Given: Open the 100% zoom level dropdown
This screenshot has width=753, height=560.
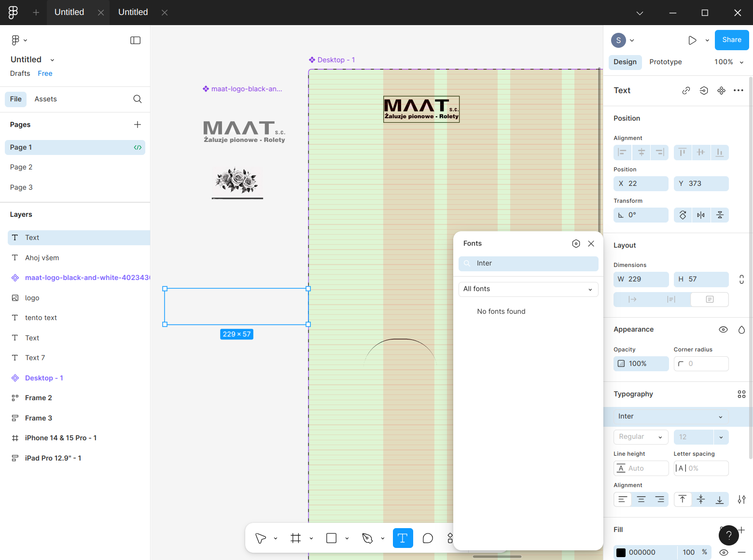Looking at the screenshot, I should point(728,62).
